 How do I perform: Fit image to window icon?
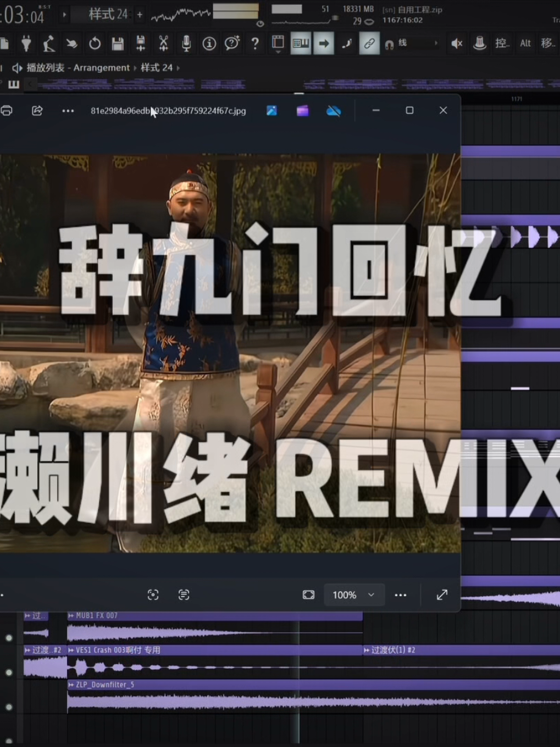pyautogui.click(x=309, y=594)
